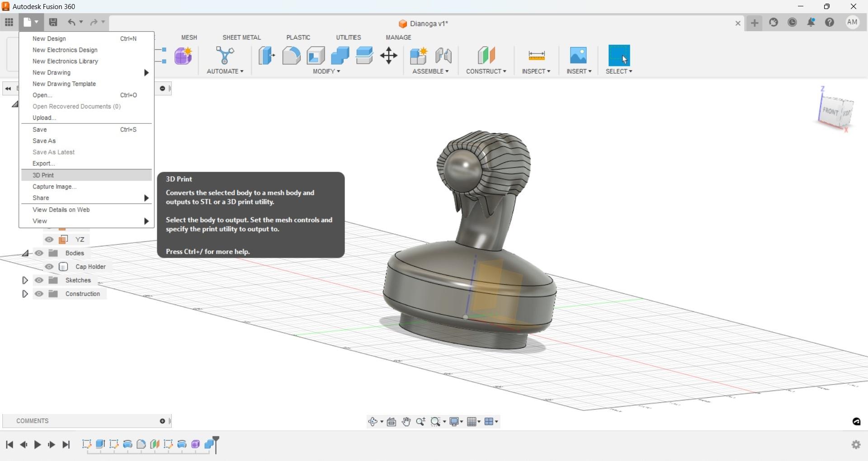Select the Pan hand tool

point(406,422)
